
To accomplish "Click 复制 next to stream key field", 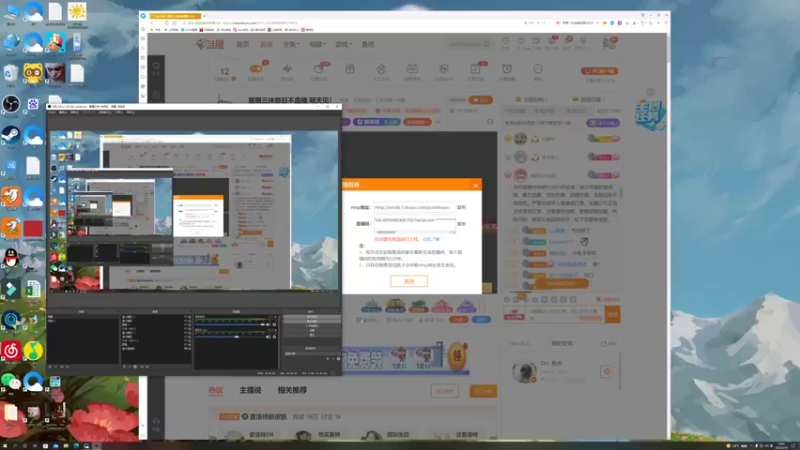I will coord(461,224).
